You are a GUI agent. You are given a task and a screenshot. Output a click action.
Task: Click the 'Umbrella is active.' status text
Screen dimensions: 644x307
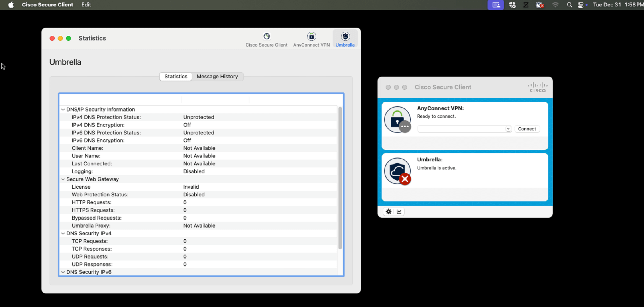[437, 168]
